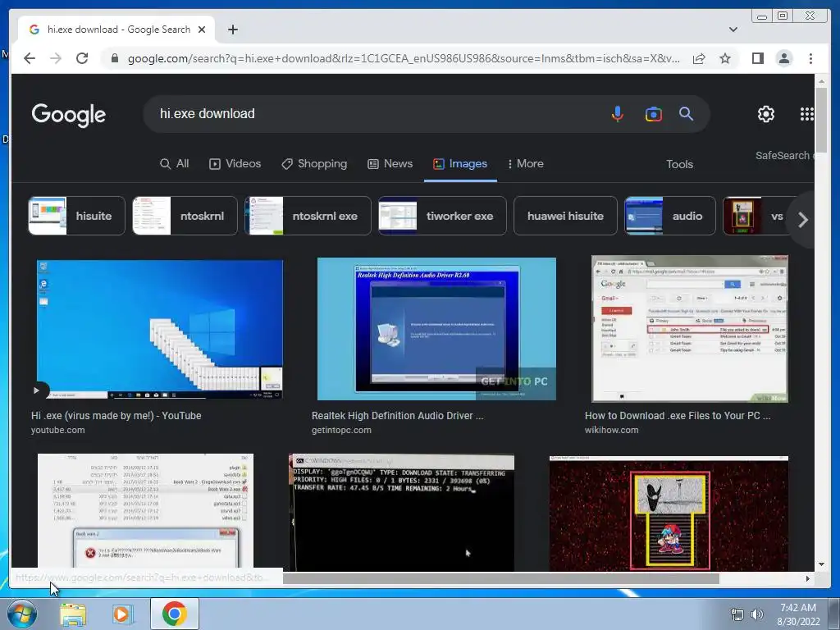Select the Images tab
The height and width of the screenshot is (630, 840).
[x=460, y=164]
